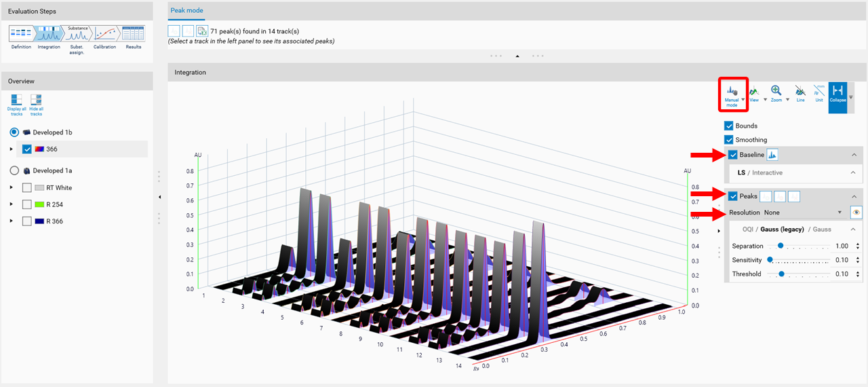The height and width of the screenshot is (387, 868).
Task: Click the Sensitivity value stepper
Action: [x=859, y=260]
